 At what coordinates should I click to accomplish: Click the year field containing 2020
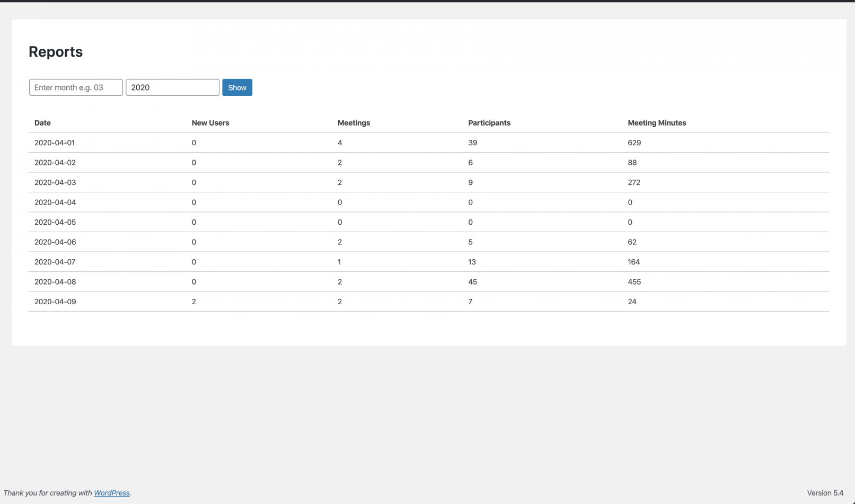(172, 87)
